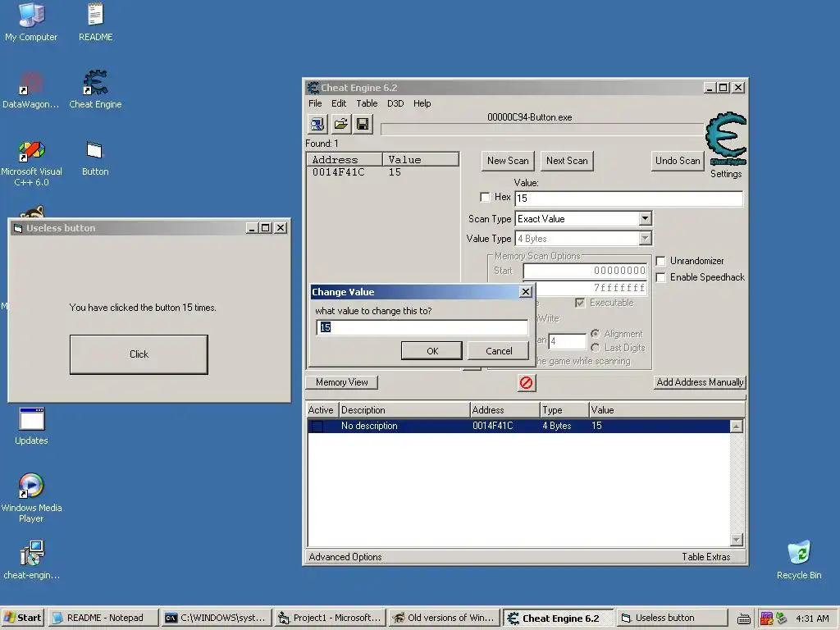Click the scan progress bar
This screenshot has width=840, height=630.
(x=541, y=129)
